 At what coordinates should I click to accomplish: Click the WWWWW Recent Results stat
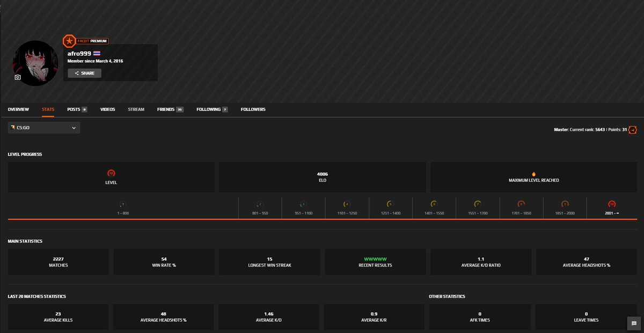(375, 262)
